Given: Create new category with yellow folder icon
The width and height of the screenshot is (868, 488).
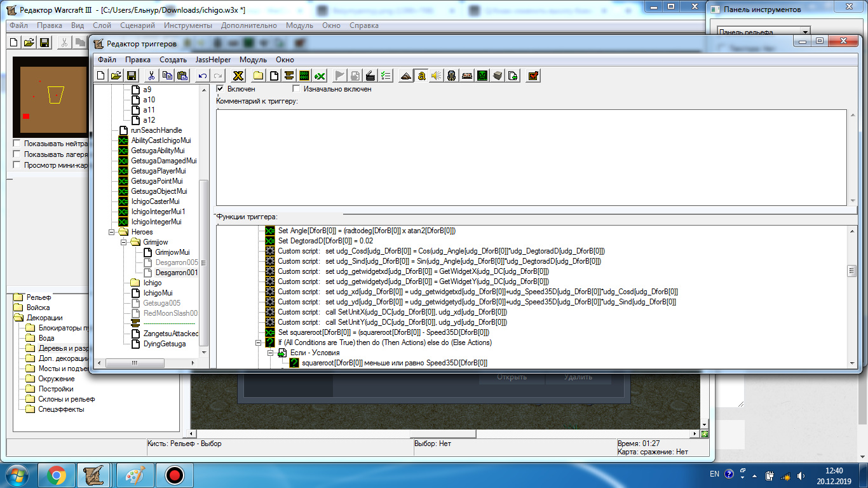Looking at the screenshot, I should [x=259, y=76].
